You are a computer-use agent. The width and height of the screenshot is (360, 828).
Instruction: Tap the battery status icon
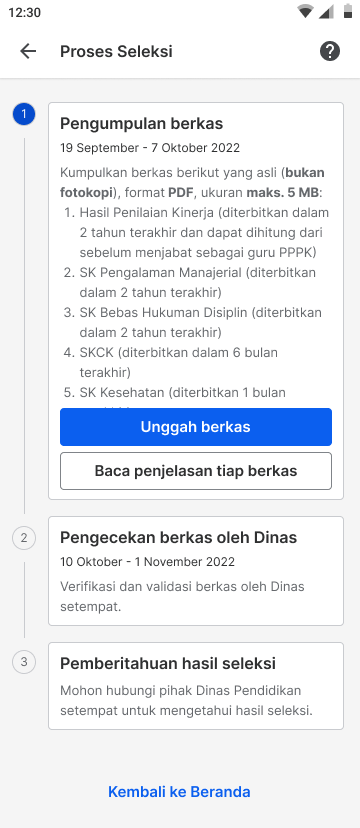coord(348,12)
